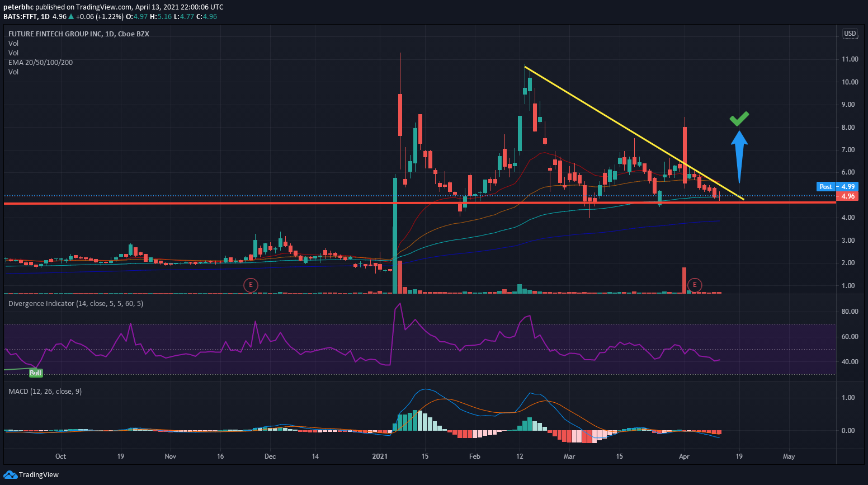This screenshot has width=868, height=485.
Task: Select the Divergence Indicator (14, close, 5, 5, 60, 5) label
Action: click(x=76, y=304)
